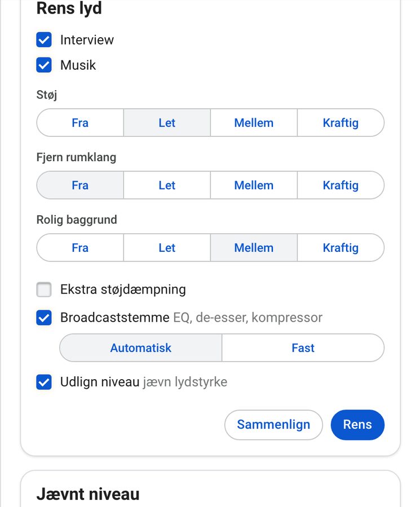Uncheck the Interview checkbox
The height and width of the screenshot is (507, 420).
[43, 40]
